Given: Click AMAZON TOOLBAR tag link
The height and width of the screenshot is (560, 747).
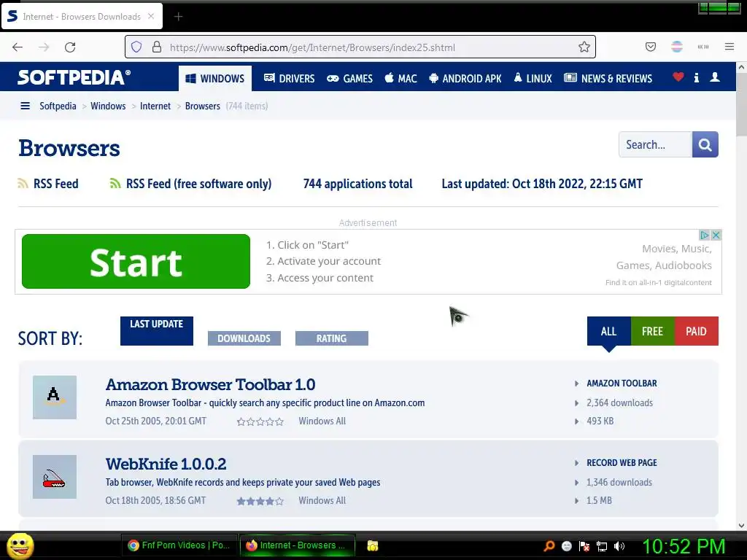Looking at the screenshot, I should pos(622,384).
